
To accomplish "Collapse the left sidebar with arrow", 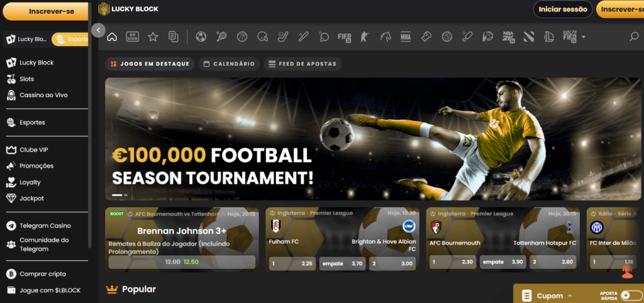I will 99,30.
